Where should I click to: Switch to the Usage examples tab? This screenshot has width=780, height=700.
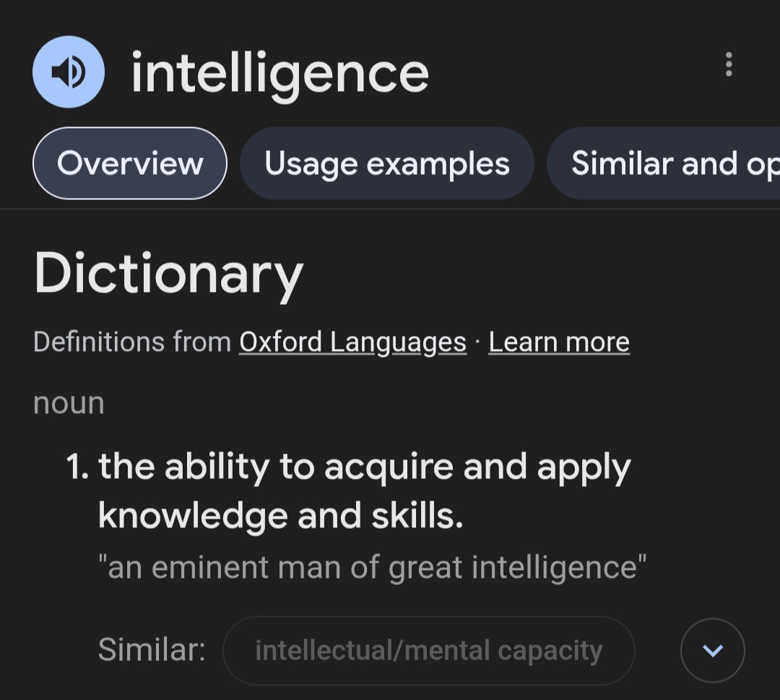387,163
